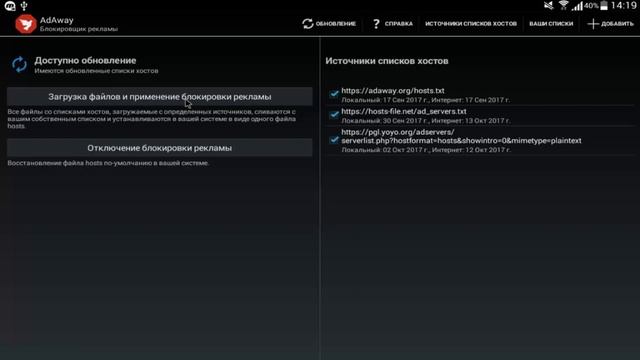Click Загрузка файлов и применение блокировки рекламы
The width and height of the screenshot is (640, 360).
(x=160, y=97)
